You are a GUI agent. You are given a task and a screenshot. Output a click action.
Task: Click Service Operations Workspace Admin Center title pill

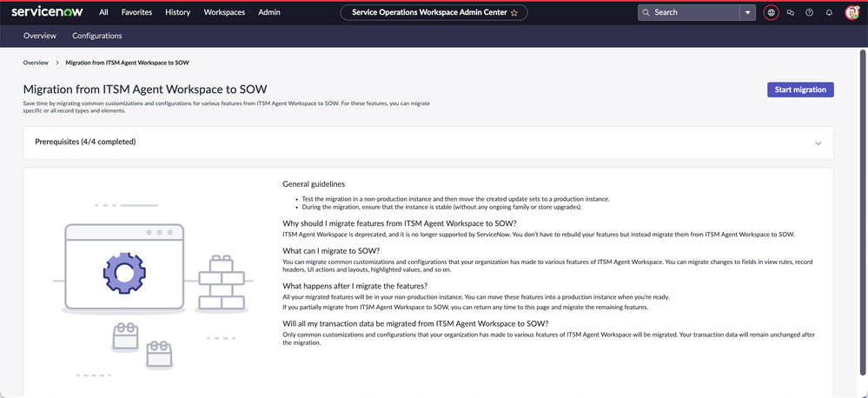434,12
